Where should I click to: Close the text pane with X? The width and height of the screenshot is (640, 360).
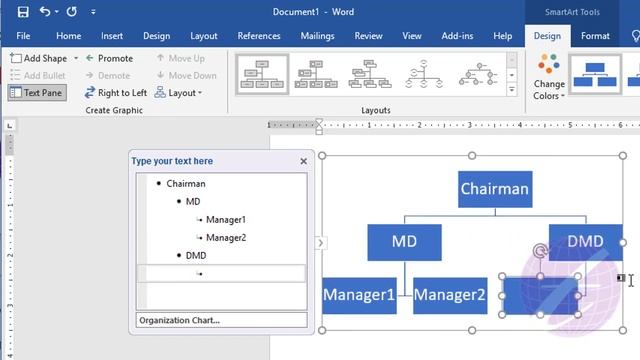click(x=303, y=161)
